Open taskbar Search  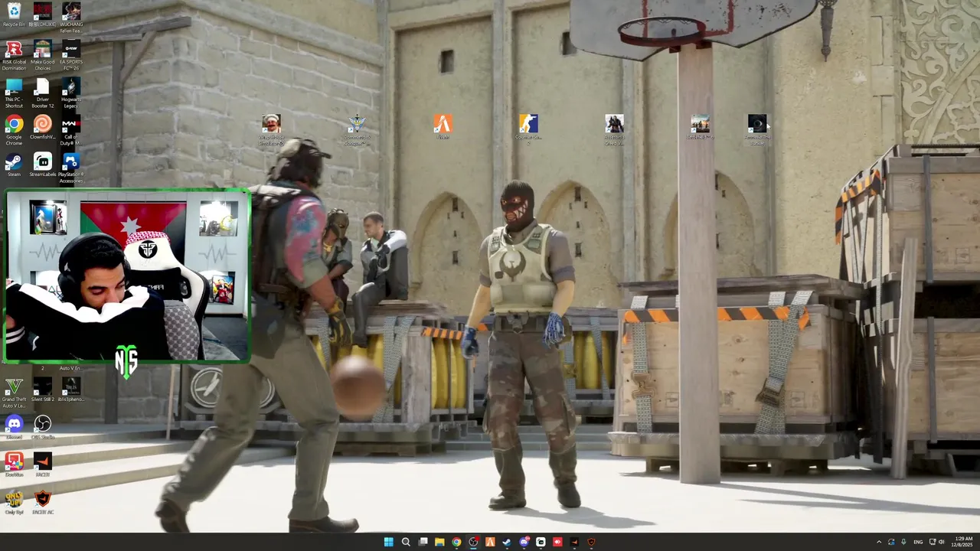pyautogui.click(x=406, y=542)
